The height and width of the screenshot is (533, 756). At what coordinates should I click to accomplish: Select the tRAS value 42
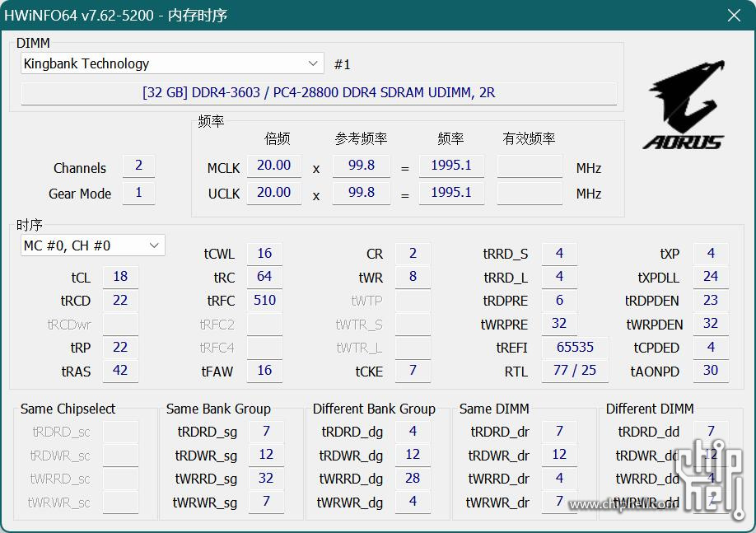120,371
